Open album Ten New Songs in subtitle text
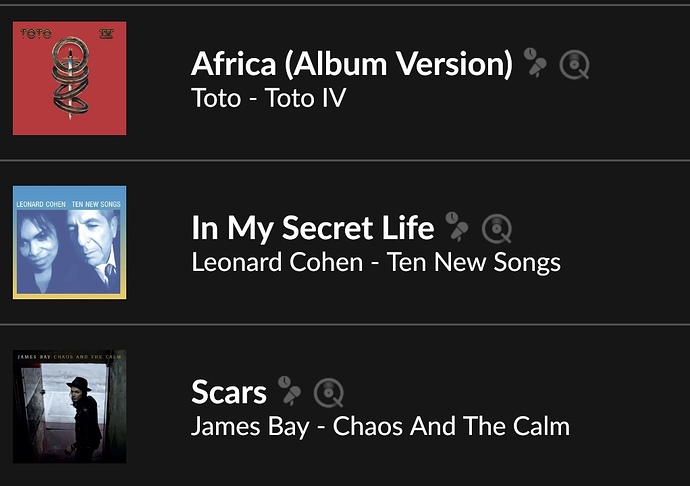Screen dimensions: 690x486 [474, 263]
